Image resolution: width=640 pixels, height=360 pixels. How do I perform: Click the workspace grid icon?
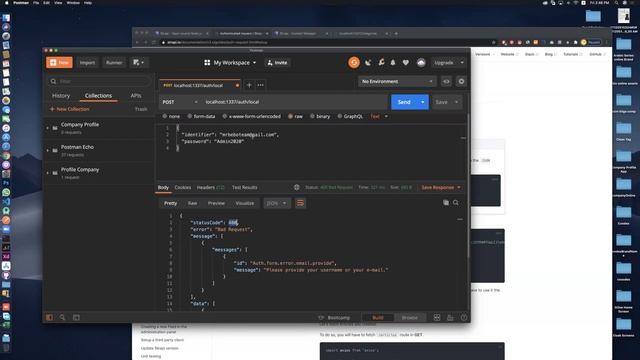(207, 62)
